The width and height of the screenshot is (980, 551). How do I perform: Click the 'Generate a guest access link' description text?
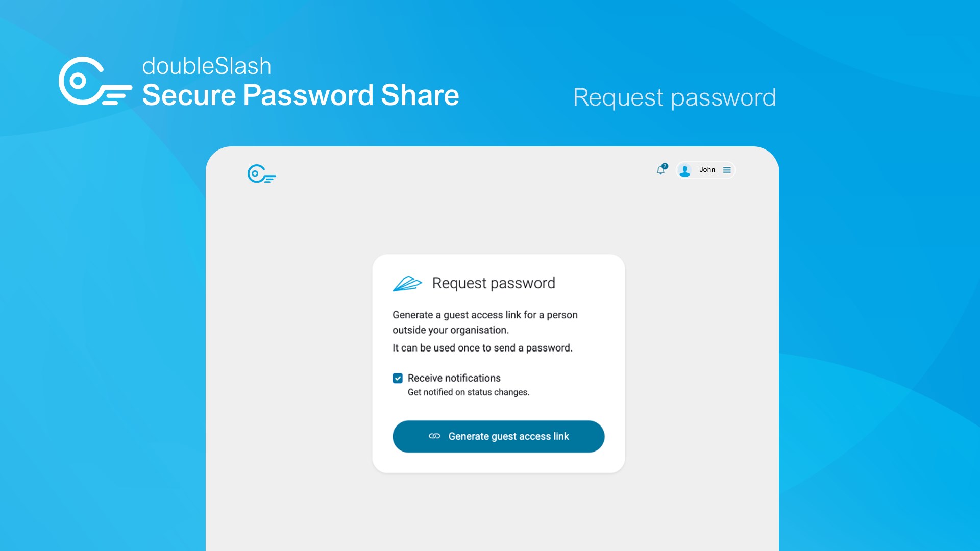(x=485, y=322)
